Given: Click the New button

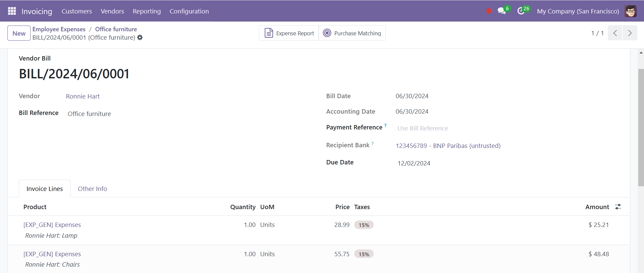Looking at the screenshot, I should [19, 33].
